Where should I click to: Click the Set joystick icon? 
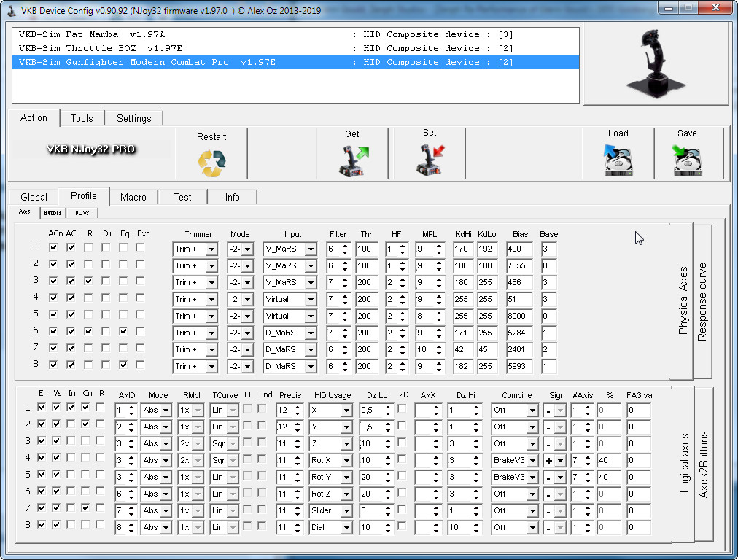point(430,160)
